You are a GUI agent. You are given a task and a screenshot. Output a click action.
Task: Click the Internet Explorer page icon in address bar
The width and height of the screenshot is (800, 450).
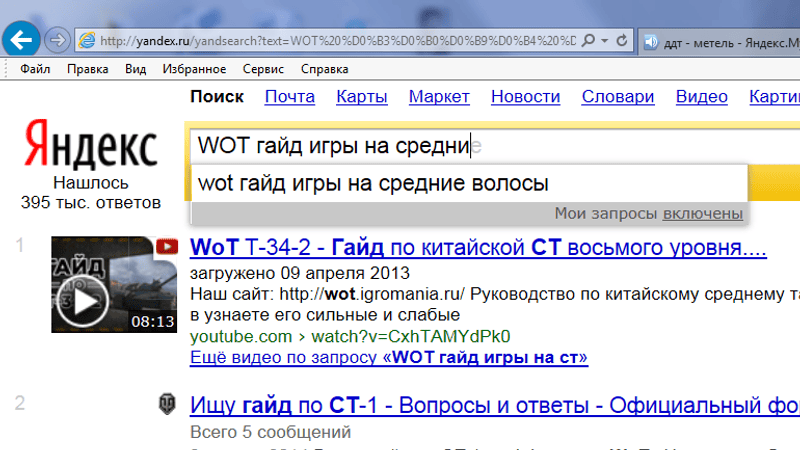[x=87, y=40]
